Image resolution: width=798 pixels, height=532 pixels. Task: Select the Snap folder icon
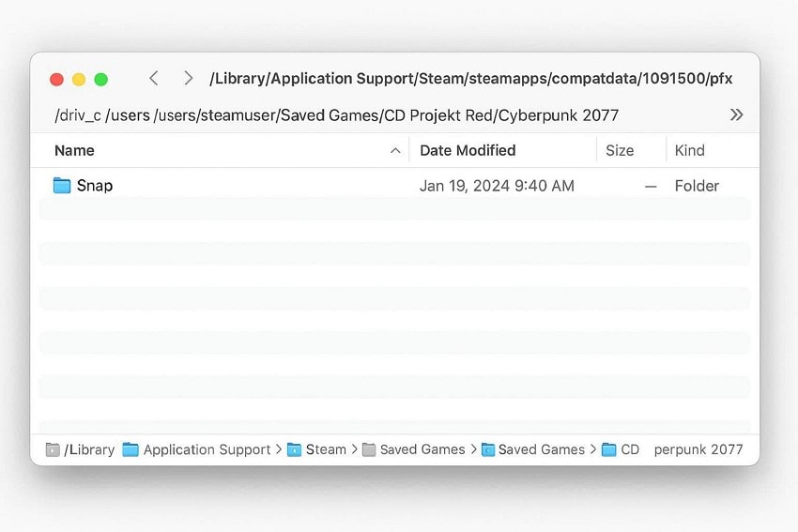click(x=62, y=186)
